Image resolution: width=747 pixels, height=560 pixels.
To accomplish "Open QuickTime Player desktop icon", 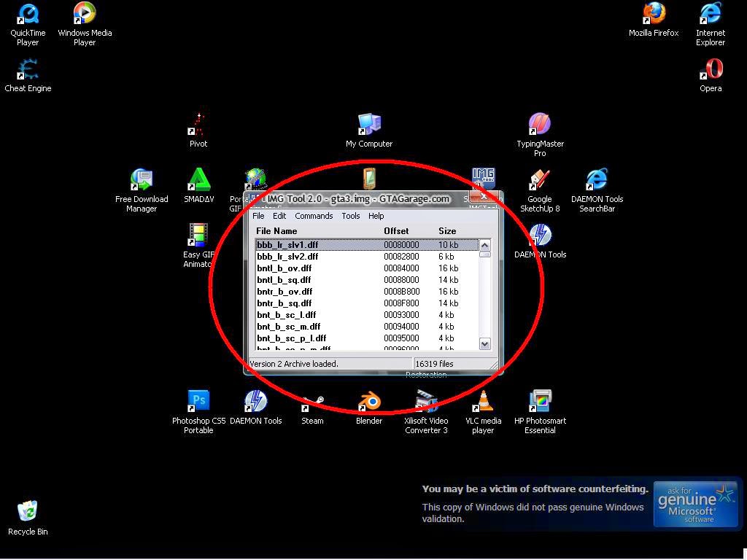I will pos(28,25).
